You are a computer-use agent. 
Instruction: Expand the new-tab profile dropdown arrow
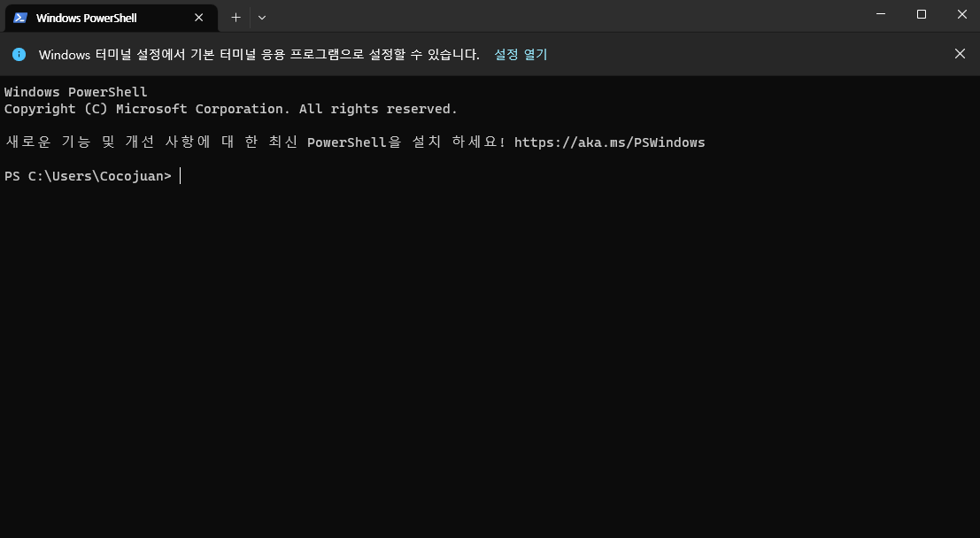coord(262,18)
